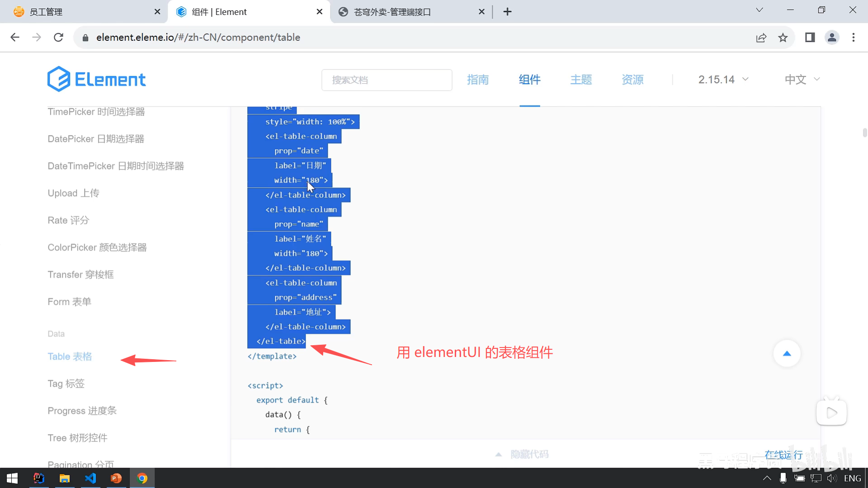Click the 搜索文档 search field

pyautogui.click(x=387, y=80)
